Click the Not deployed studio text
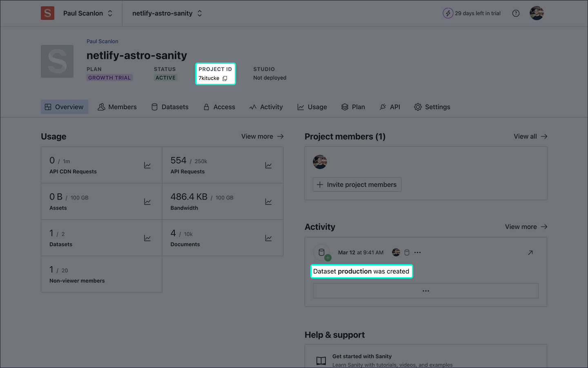Viewport: 588px width, 368px height. click(x=270, y=78)
